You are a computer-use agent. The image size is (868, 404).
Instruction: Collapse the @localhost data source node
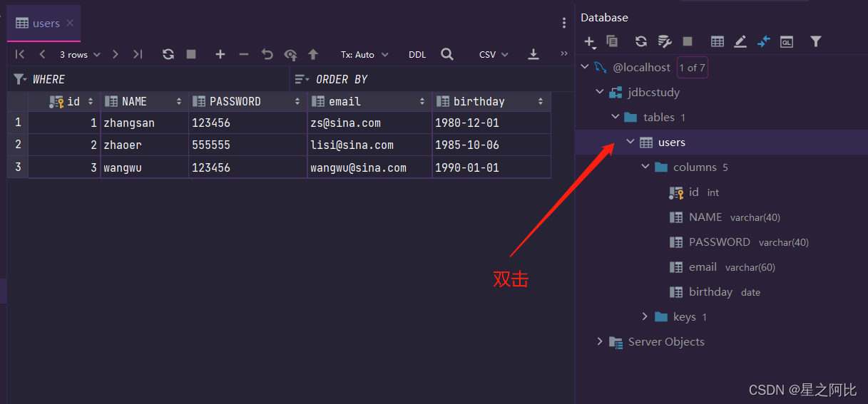tap(586, 67)
